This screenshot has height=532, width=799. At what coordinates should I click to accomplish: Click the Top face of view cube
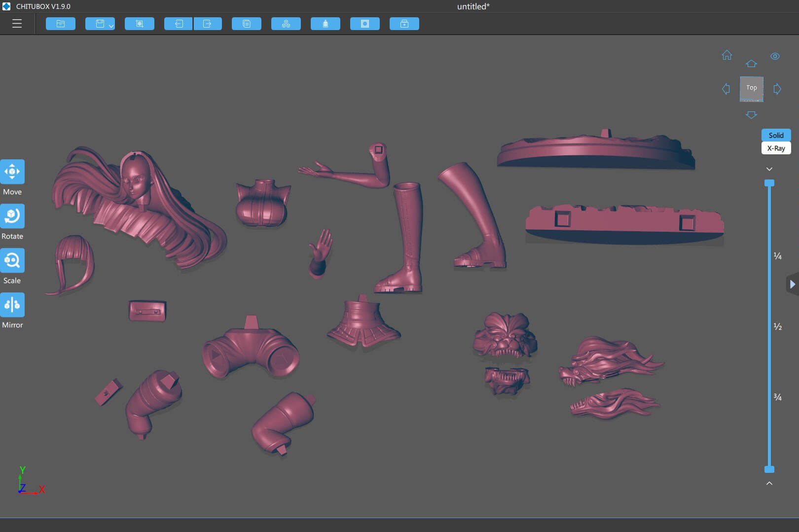pos(752,89)
